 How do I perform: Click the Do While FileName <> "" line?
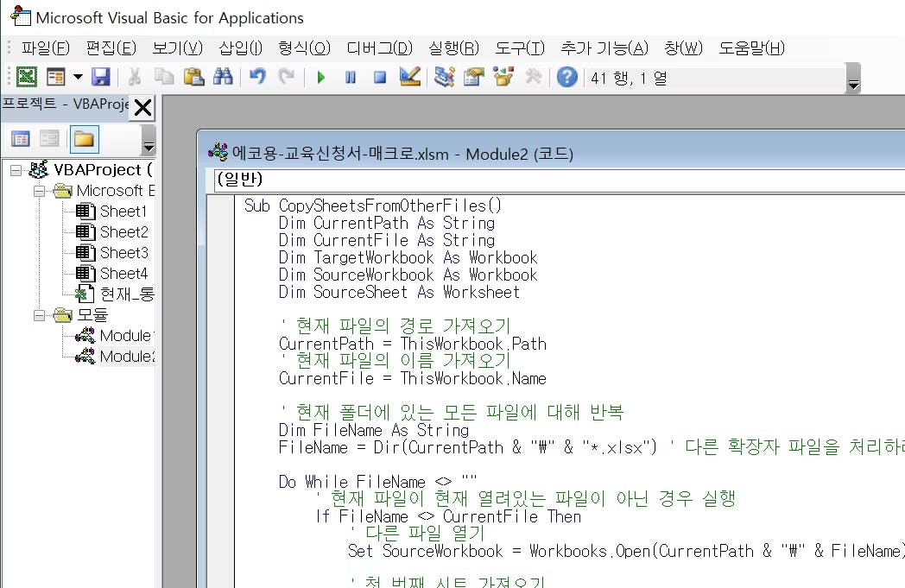tap(377, 482)
